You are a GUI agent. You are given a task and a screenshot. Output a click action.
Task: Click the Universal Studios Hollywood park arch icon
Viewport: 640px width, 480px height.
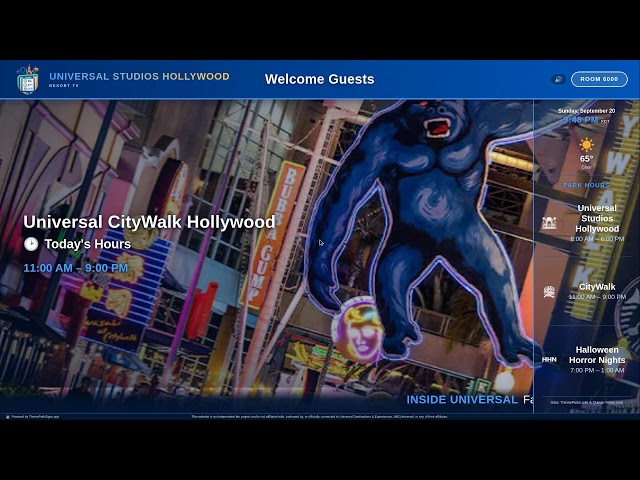coord(549,223)
